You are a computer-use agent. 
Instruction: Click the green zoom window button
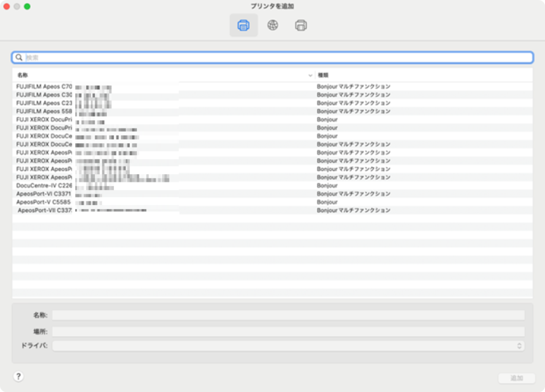tap(27, 6)
